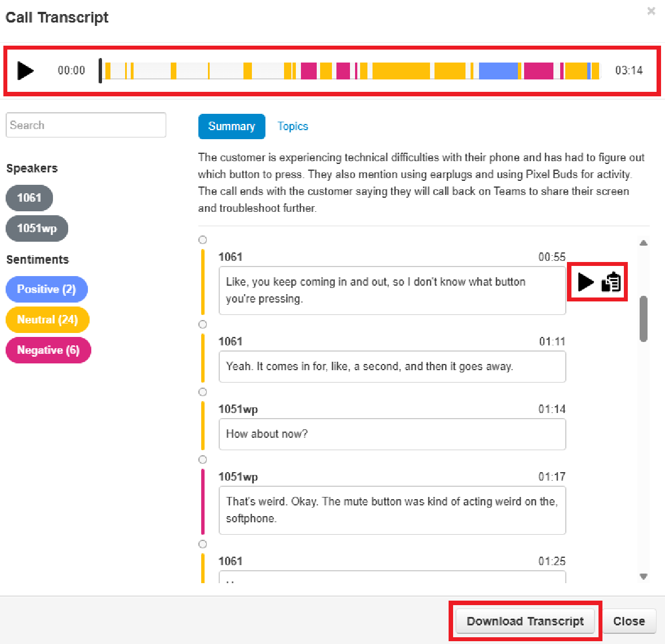Play the 00:55 transcript segment
This screenshot has width=665, height=644.
point(586,282)
